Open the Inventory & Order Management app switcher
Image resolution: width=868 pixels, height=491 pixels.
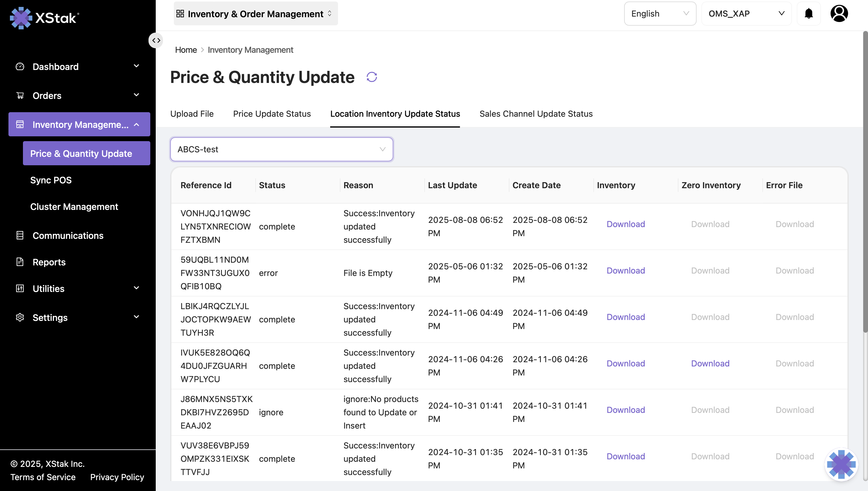[x=255, y=14]
